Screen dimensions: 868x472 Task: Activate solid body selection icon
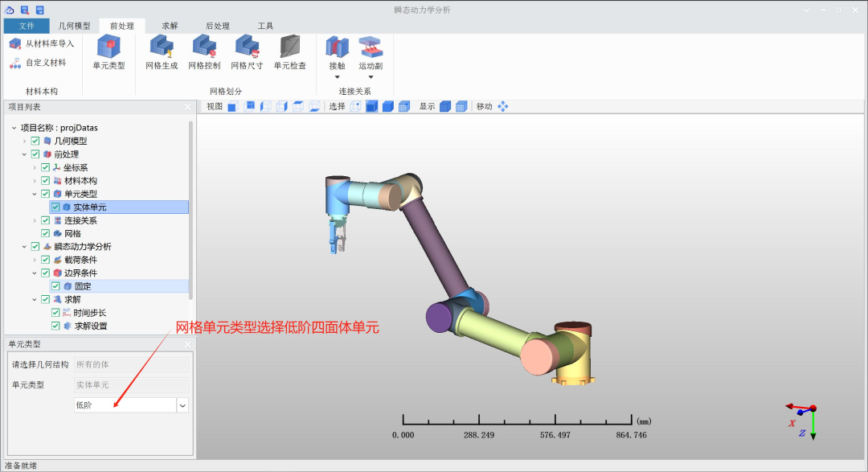(x=388, y=106)
